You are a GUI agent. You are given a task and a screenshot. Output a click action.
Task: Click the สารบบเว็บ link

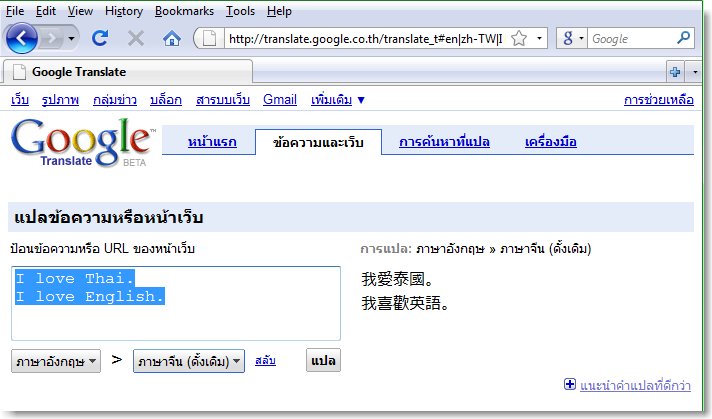223,99
